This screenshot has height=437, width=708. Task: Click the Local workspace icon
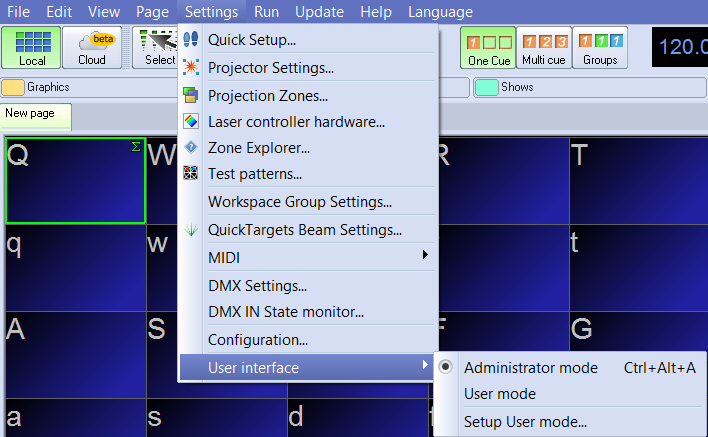(x=32, y=47)
